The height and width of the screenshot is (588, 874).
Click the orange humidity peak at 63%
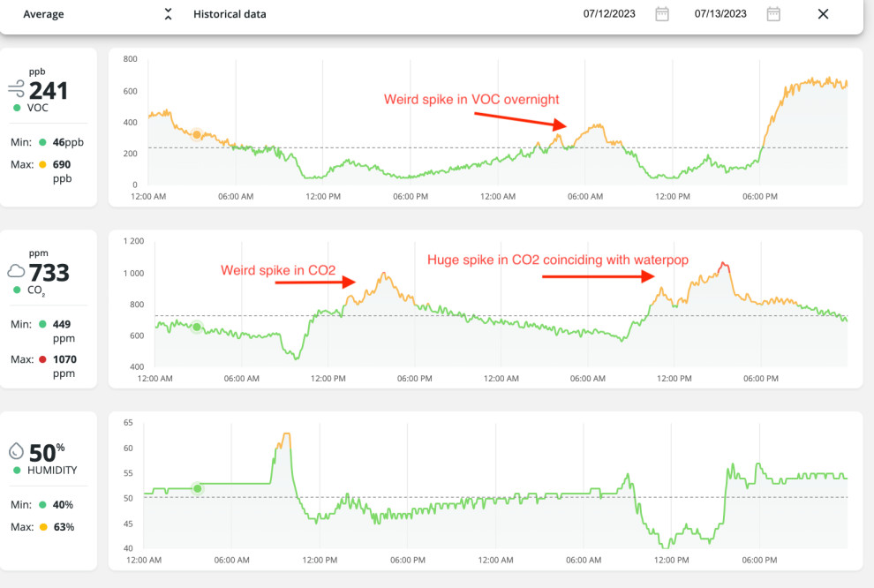click(x=285, y=434)
